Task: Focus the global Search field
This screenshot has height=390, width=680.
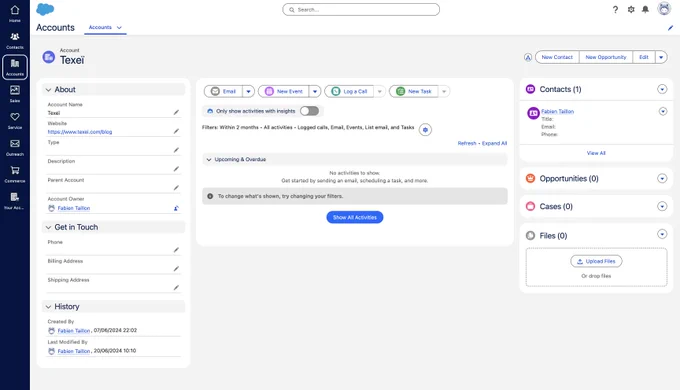Action: pyautogui.click(x=361, y=10)
